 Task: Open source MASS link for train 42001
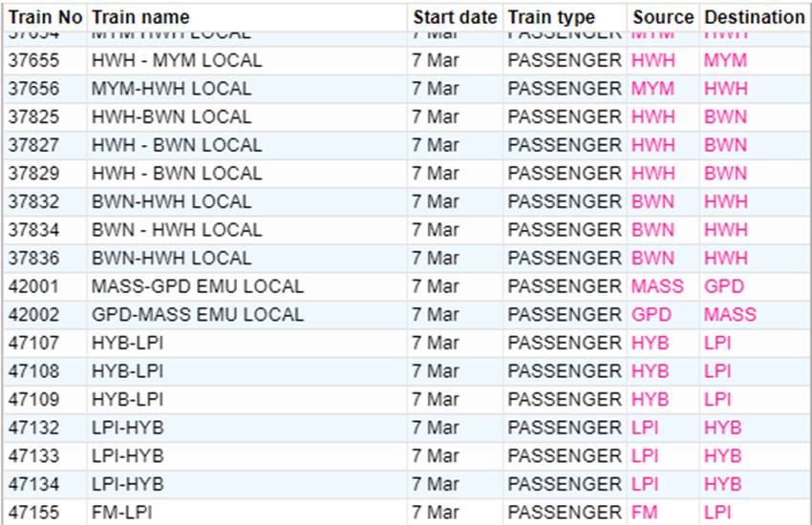point(657,286)
